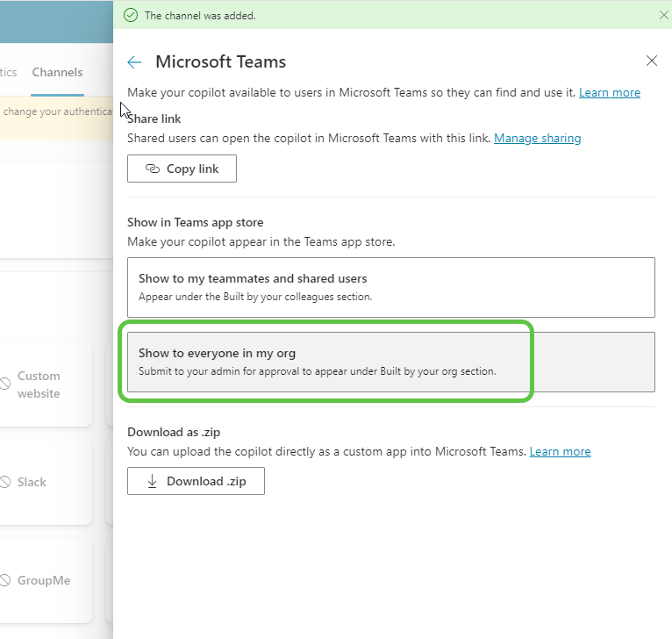Open Learn more about Teams availability

[609, 92]
